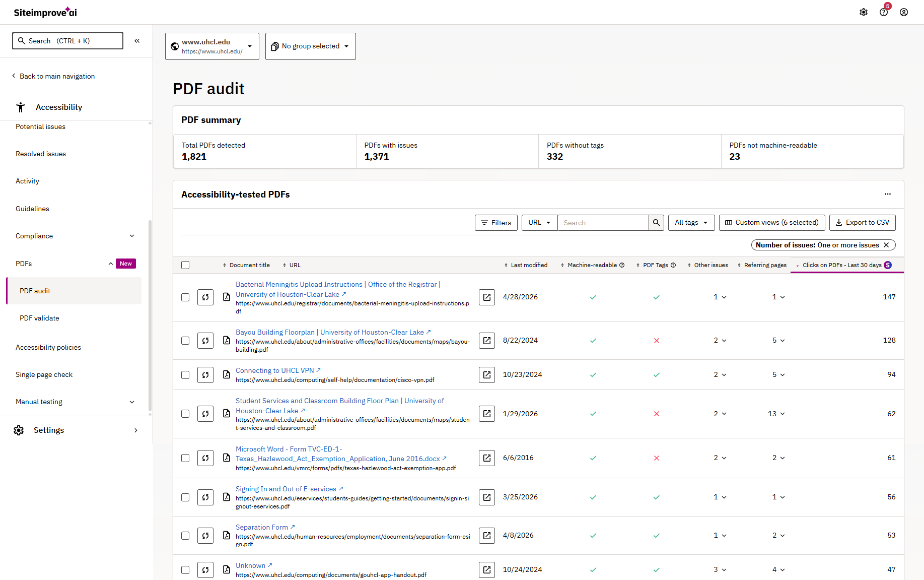Recheck the Texas Hazlewood Act Exemption PDF
The height and width of the screenshot is (580, 924).
pyautogui.click(x=205, y=458)
